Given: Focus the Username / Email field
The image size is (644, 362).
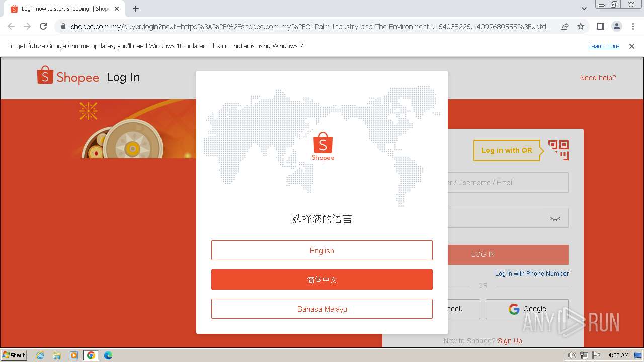Looking at the screenshot, I should tap(508, 183).
